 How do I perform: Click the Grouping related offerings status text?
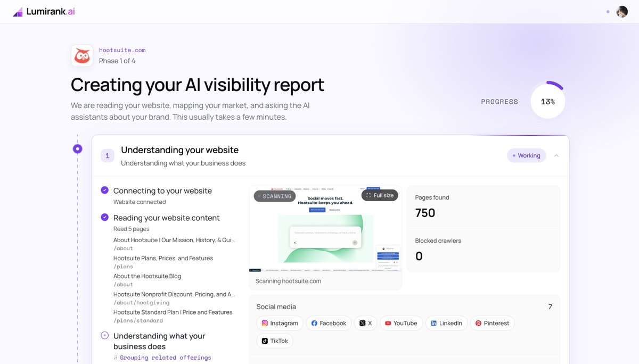(165, 358)
